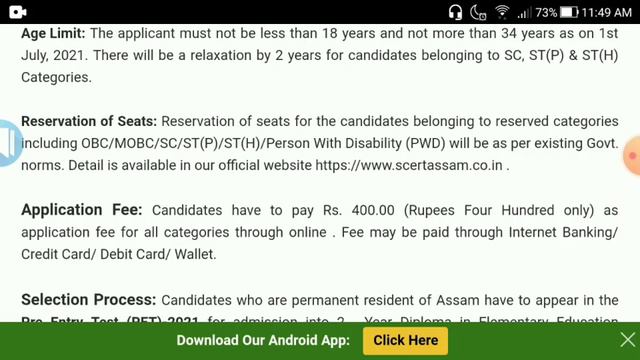This screenshot has width=640, height=360.
Task: Tap the battery icon in status bar
Action: 569,12
